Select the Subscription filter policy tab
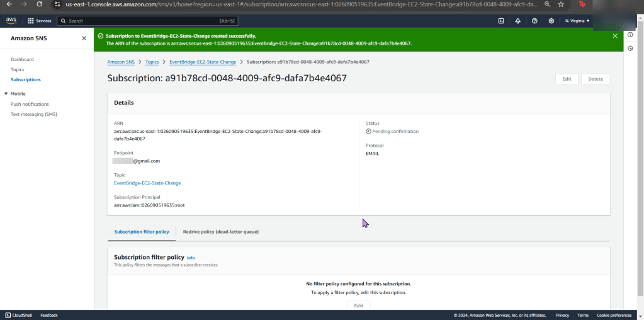644x320 pixels. click(142, 232)
